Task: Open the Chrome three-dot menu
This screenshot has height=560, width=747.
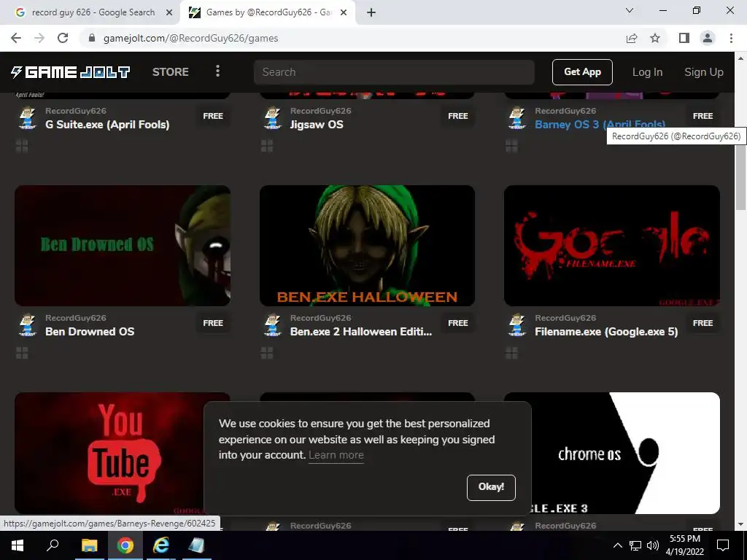Action: 731,38
